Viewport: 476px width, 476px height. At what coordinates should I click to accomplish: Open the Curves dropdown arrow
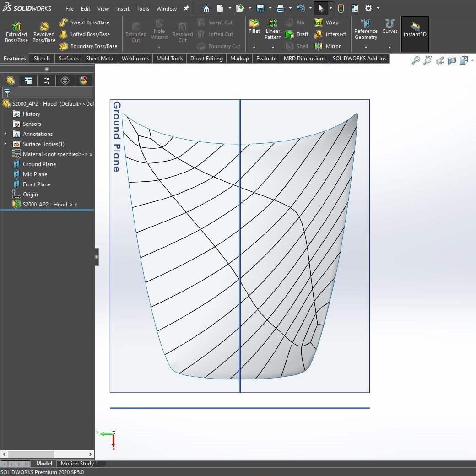coord(390,47)
